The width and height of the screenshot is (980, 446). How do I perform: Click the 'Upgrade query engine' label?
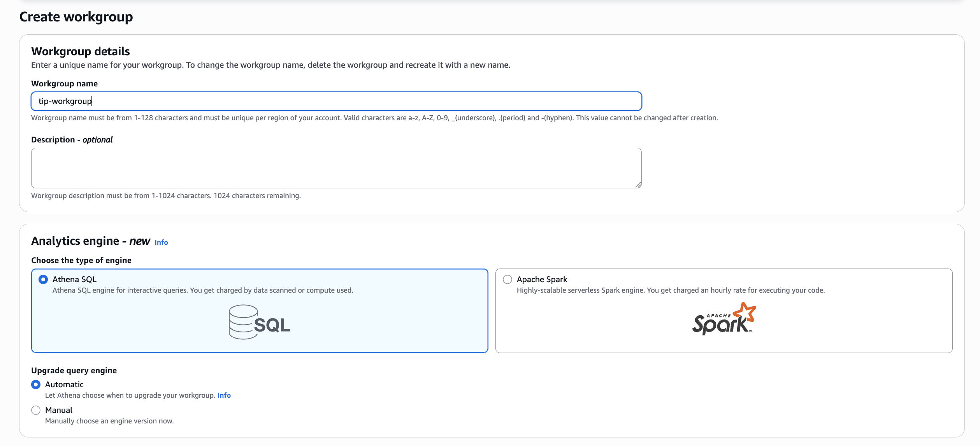pyautogui.click(x=74, y=370)
